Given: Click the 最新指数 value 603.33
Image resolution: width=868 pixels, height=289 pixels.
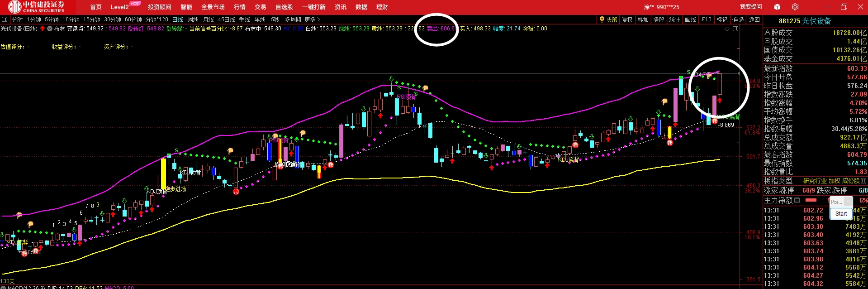Looking at the screenshot, I should 857,68.
